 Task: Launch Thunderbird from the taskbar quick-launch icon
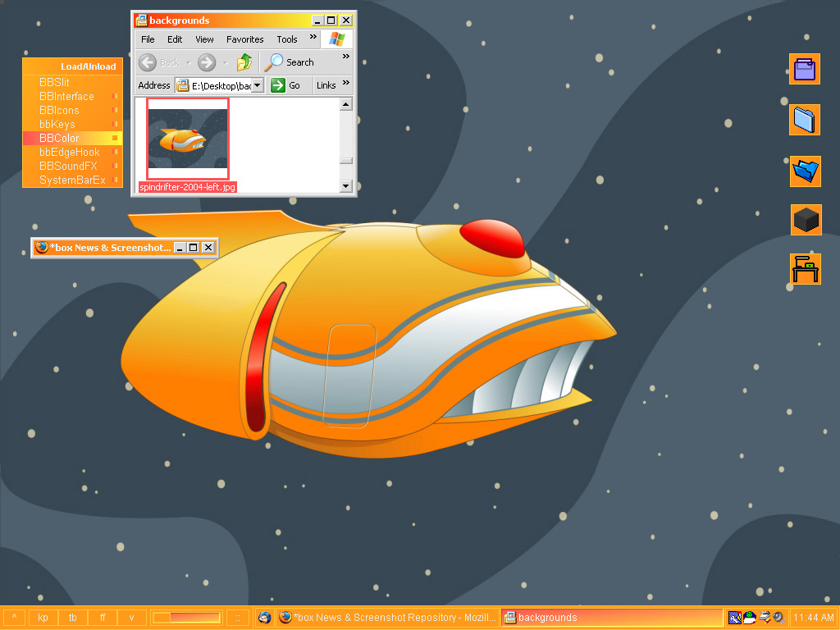click(x=264, y=618)
